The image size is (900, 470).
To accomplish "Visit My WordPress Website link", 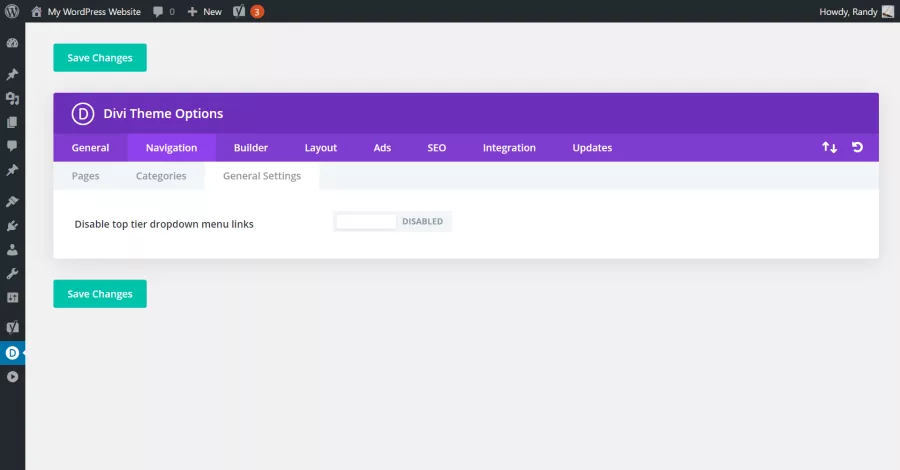I will click(94, 11).
